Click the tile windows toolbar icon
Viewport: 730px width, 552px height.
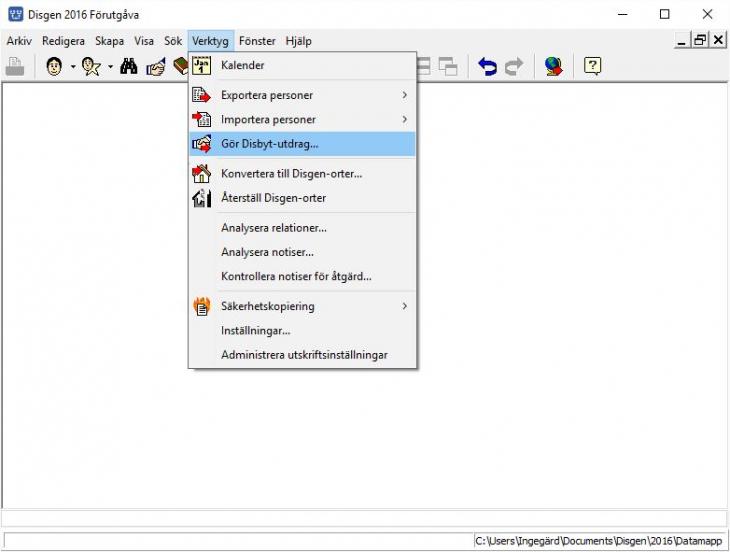[x=424, y=67]
